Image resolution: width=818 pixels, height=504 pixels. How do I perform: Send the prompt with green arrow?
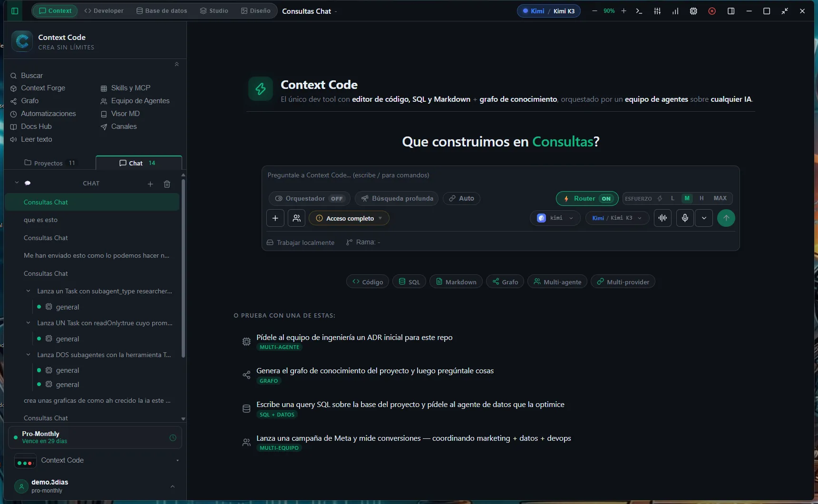tap(726, 218)
